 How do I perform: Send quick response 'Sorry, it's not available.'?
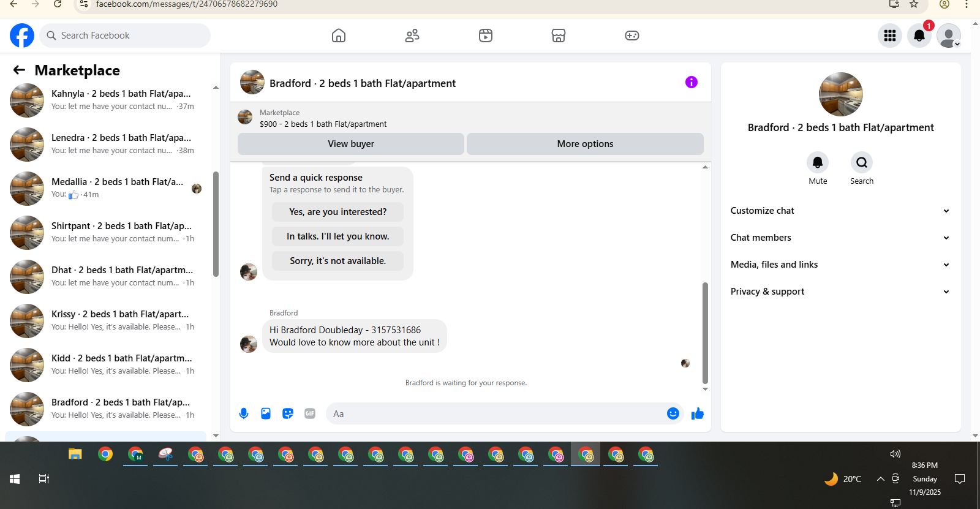coord(338,261)
